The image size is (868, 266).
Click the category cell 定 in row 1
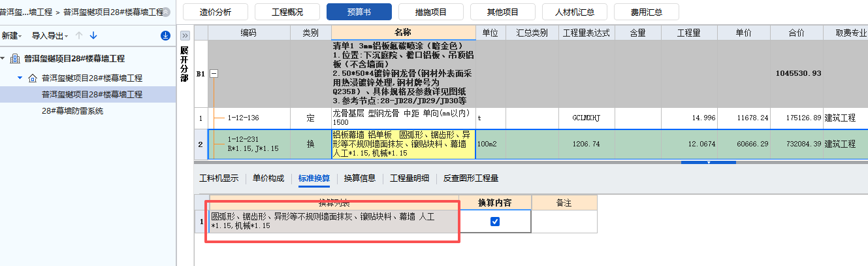coord(310,118)
